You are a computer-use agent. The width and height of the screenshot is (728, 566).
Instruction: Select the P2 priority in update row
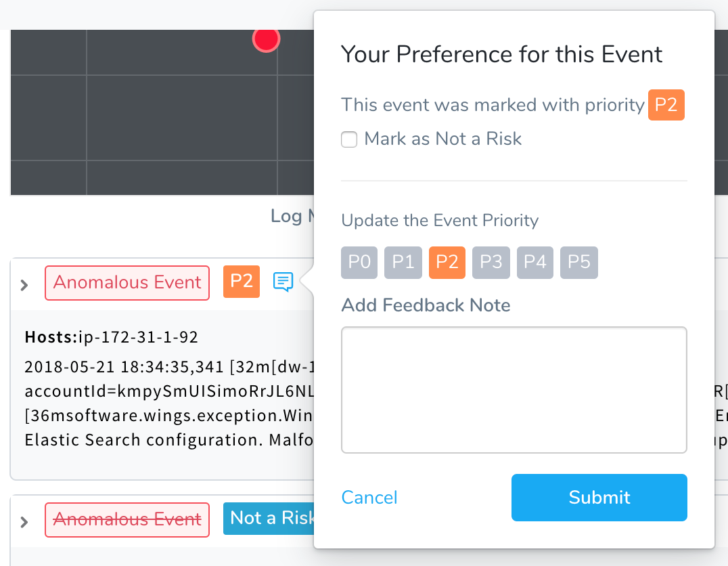click(447, 263)
